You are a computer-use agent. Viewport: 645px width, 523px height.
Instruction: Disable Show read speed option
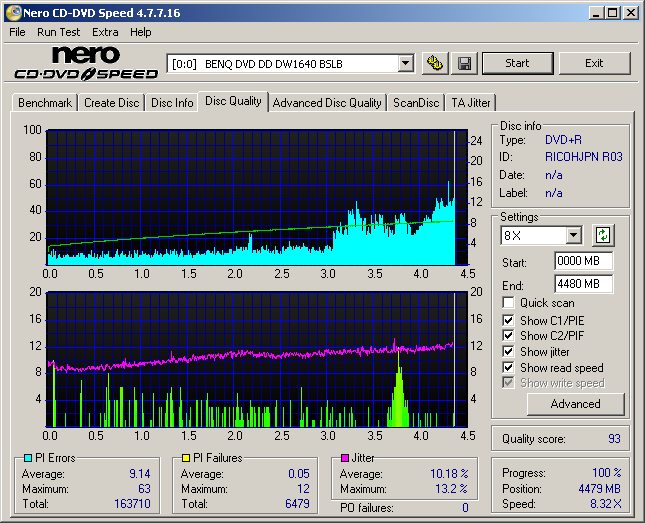point(509,368)
